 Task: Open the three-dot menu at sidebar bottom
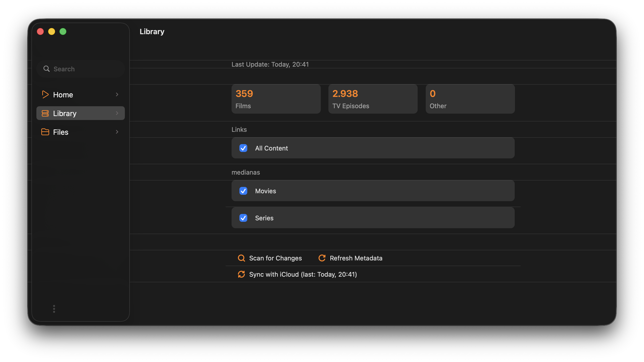[x=54, y=309]
